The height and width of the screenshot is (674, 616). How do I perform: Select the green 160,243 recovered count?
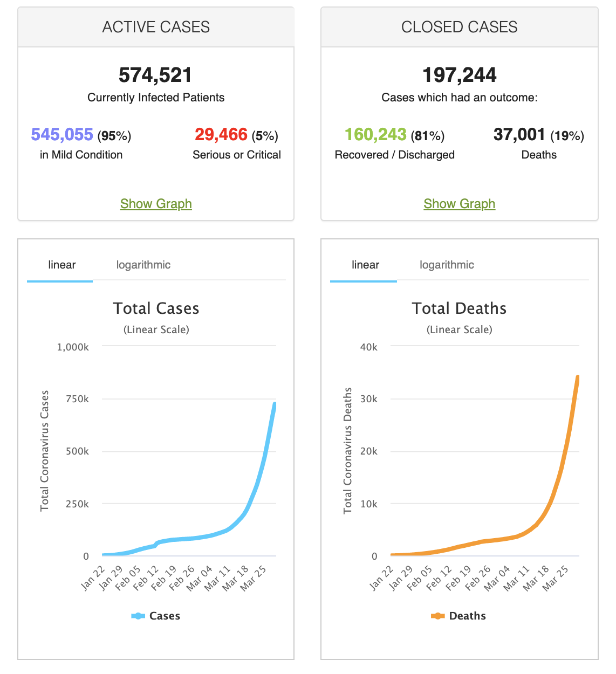375,134
